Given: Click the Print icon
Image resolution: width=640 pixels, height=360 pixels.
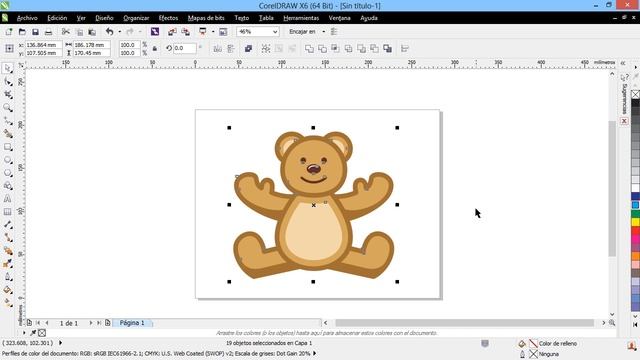Looking at the screenshot, I should [x=49, y=32].
